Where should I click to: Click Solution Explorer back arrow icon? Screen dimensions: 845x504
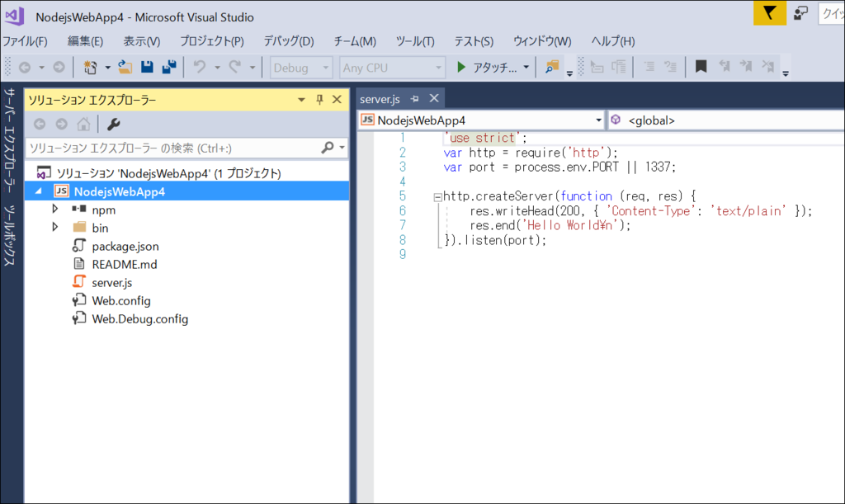click(x=40, y=125)
